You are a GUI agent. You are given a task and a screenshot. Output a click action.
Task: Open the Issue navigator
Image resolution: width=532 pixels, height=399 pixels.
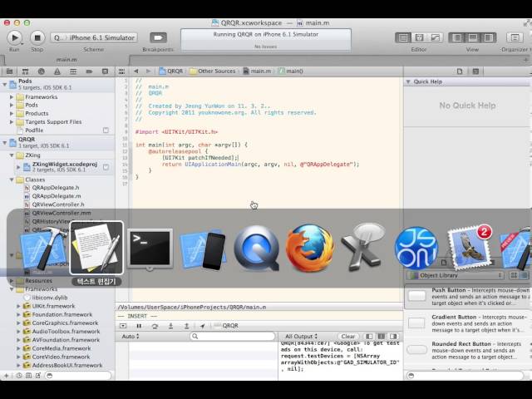(57, 71)
